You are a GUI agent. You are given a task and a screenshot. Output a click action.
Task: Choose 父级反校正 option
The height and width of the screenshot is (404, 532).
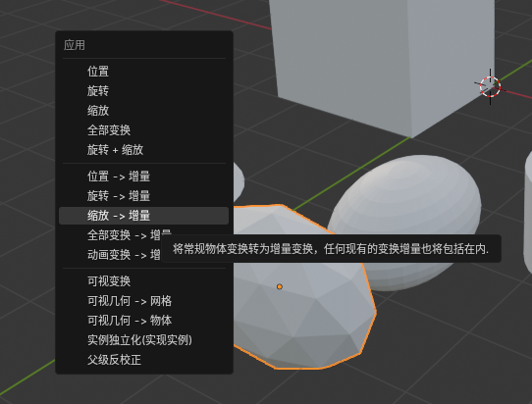coord(144,360)
